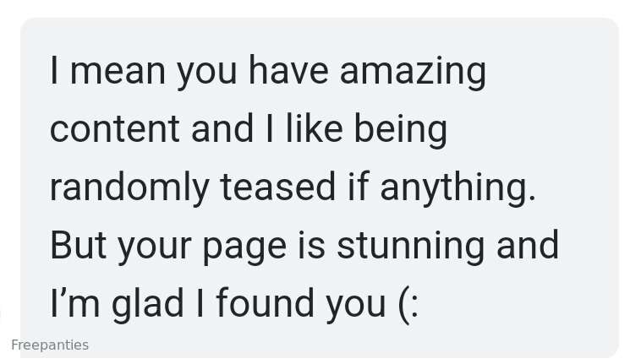This screenshot has width=630, height=364.
Task: Click the word "content" in the message
Action: click(x=114, y=129)
